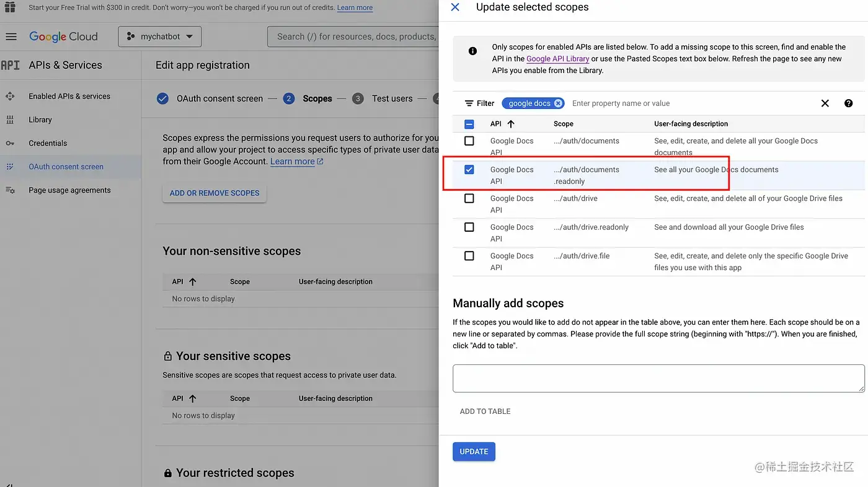Check the .../auth/drive.file scope checkbox

[x=469, y=256]
